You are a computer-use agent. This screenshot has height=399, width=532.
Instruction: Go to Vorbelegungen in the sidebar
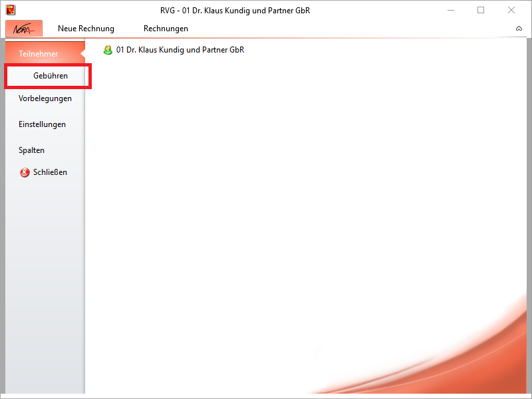click(x=45, y=98)
